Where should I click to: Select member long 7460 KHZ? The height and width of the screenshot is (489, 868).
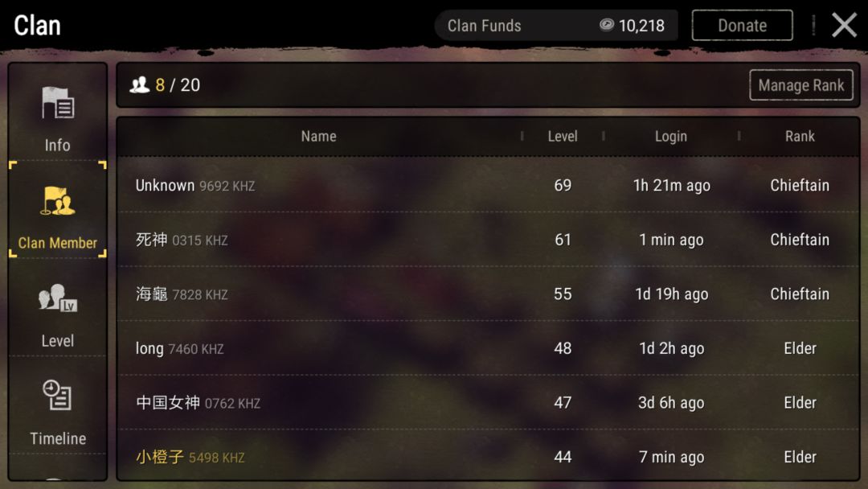(488, 347)
